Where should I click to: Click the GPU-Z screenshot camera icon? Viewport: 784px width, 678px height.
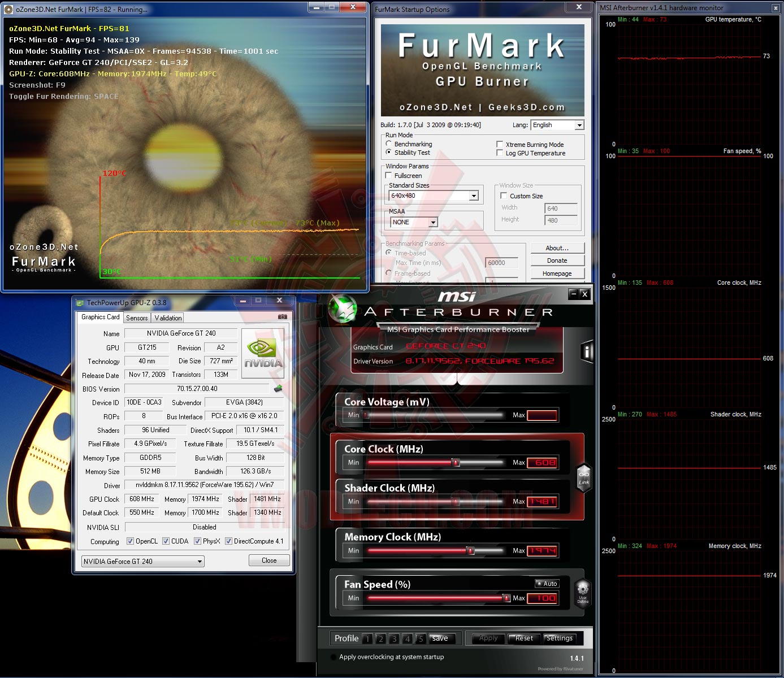pyautogui.click(x=282, y=317)
